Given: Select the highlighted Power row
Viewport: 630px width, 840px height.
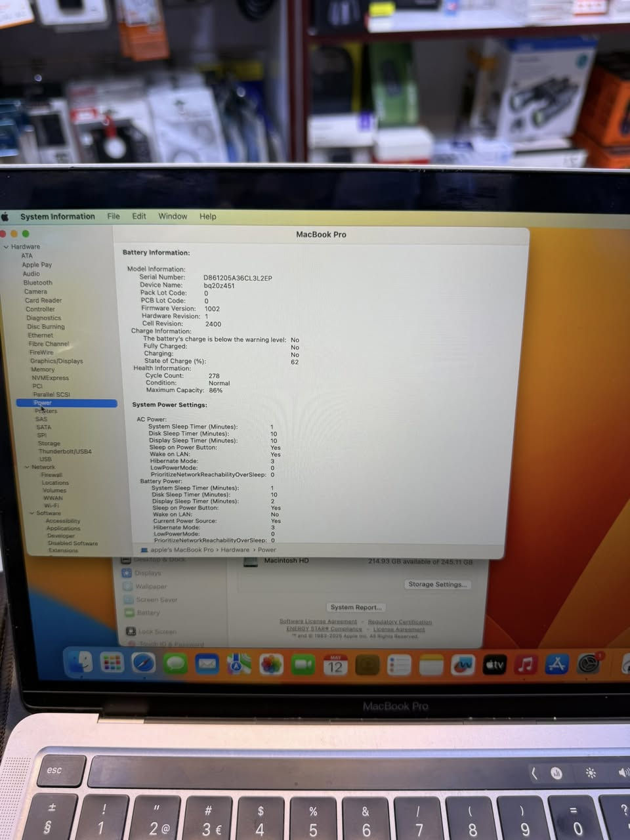Looking at the screenshot, I should (x=66, y=403).
